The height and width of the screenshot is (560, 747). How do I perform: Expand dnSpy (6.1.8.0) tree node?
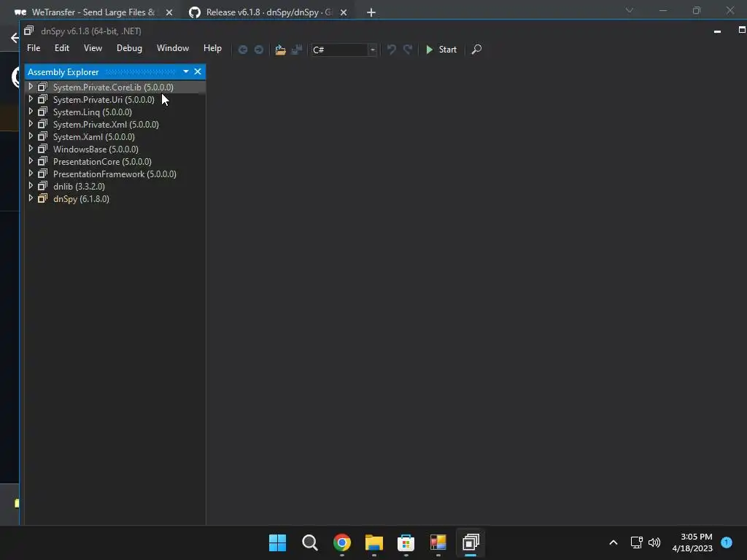coord(31,198)
